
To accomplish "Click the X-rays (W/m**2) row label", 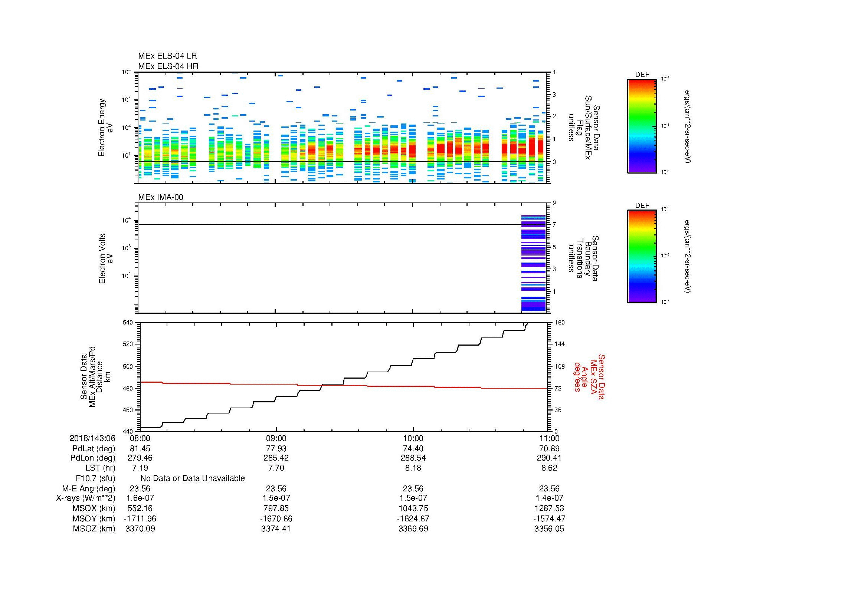I will (86, 498).
